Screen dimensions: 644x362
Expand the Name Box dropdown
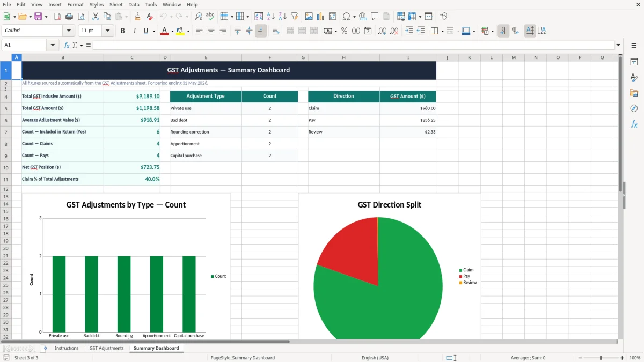[53, 45]
